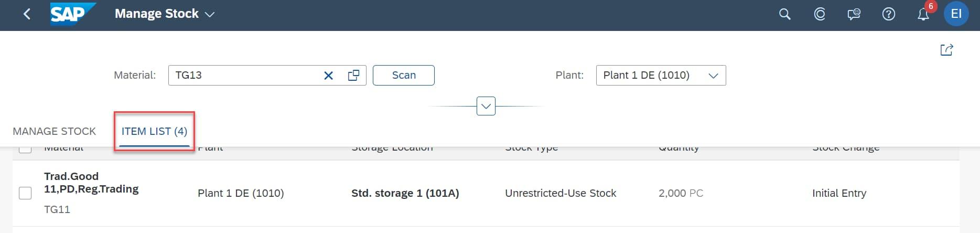
Task: Open Material value help dialog icon
Action: tap(353, 76)
